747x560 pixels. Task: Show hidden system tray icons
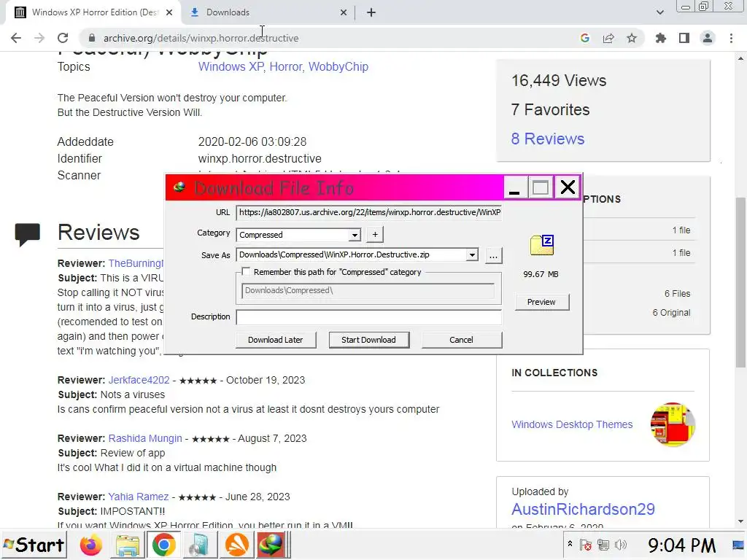point(570,544)
